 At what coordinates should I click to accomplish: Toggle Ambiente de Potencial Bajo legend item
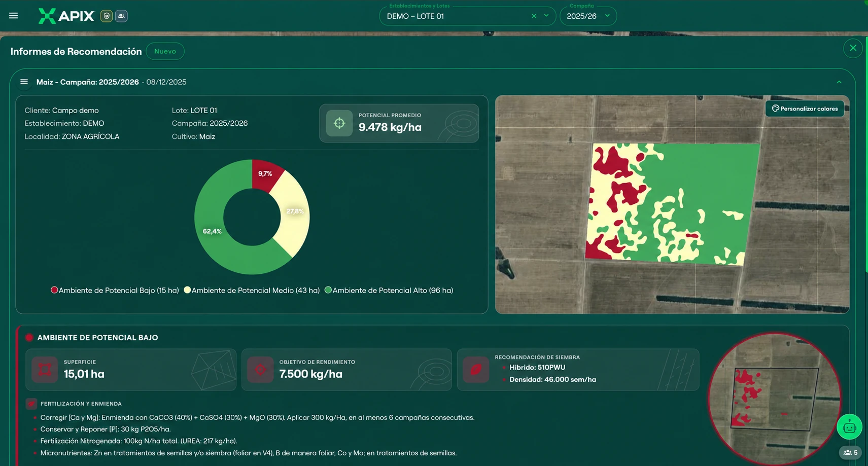pos(115,290)
